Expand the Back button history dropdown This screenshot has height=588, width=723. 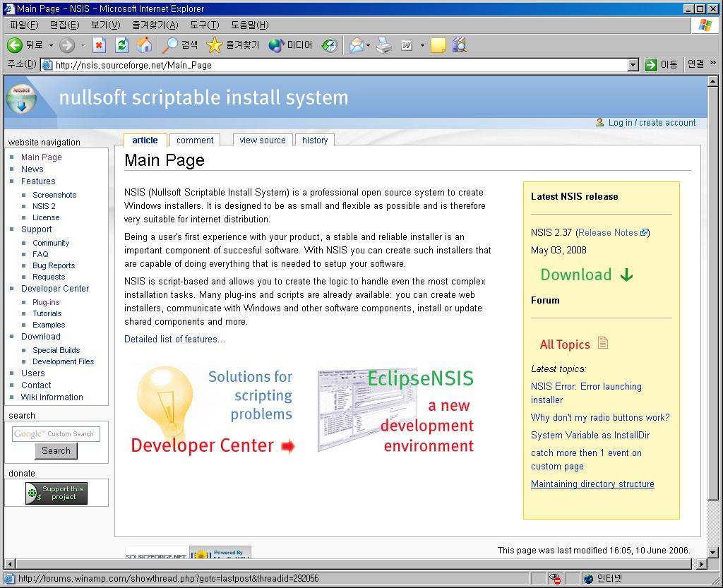(51, 45)
